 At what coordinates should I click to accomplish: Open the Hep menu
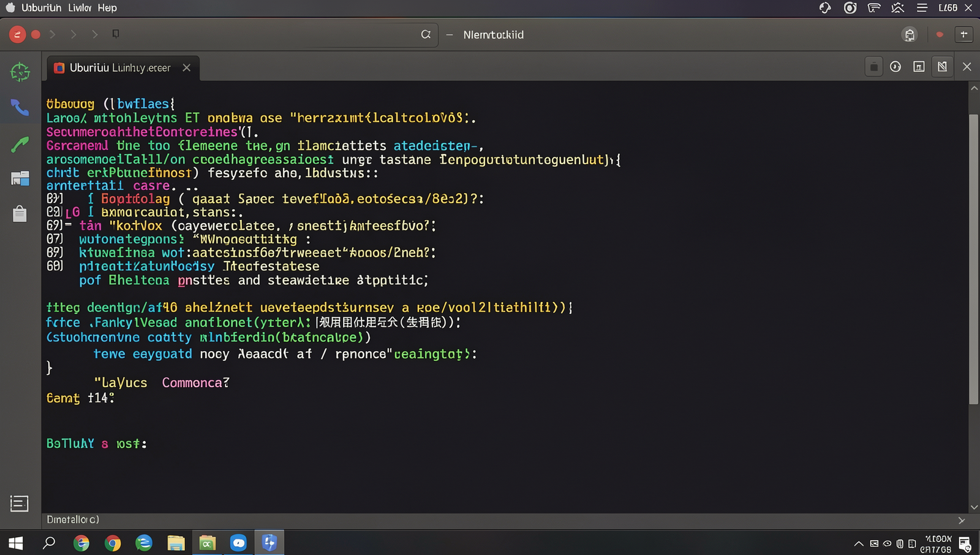click(107, 8)
